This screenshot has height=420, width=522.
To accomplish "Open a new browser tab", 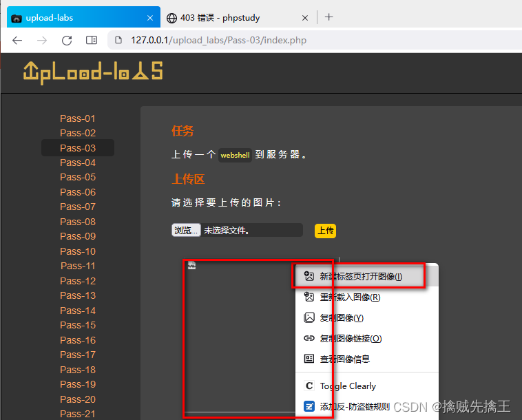I will 329,17.
